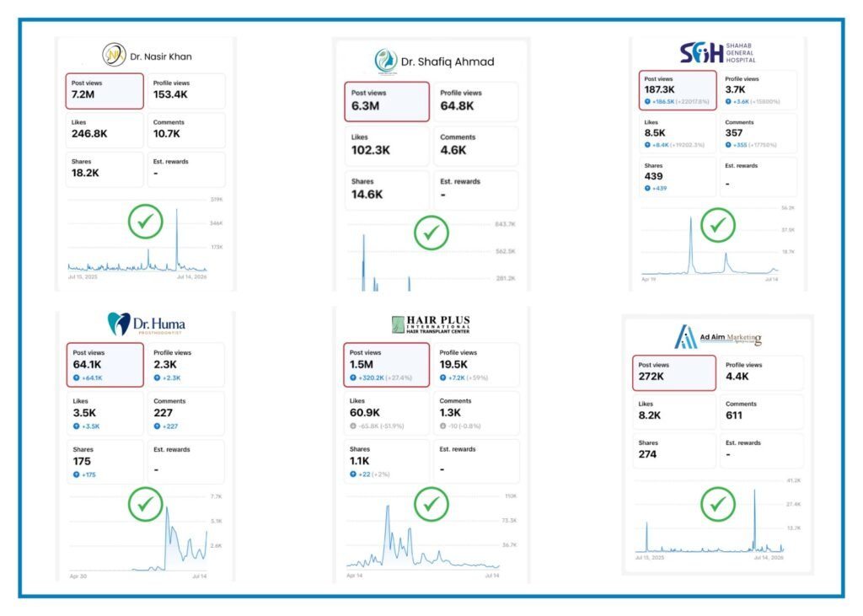
Task: Click the blue increase icon beside +186.5K
Action: tap(647, 101)
